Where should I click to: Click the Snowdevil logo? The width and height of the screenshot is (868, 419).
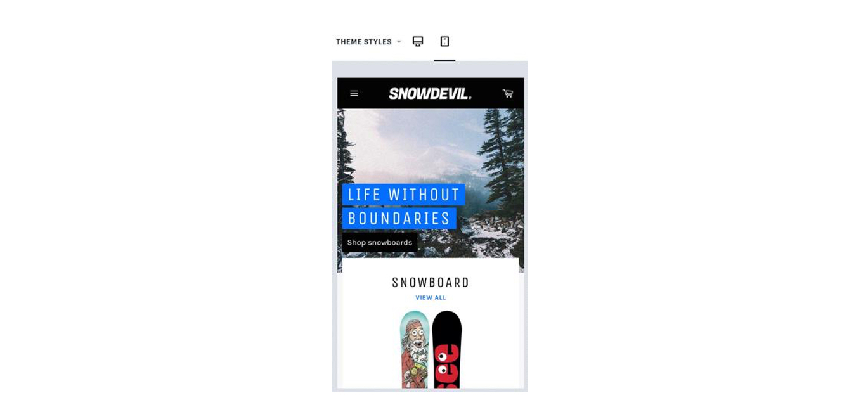point(430,94)
